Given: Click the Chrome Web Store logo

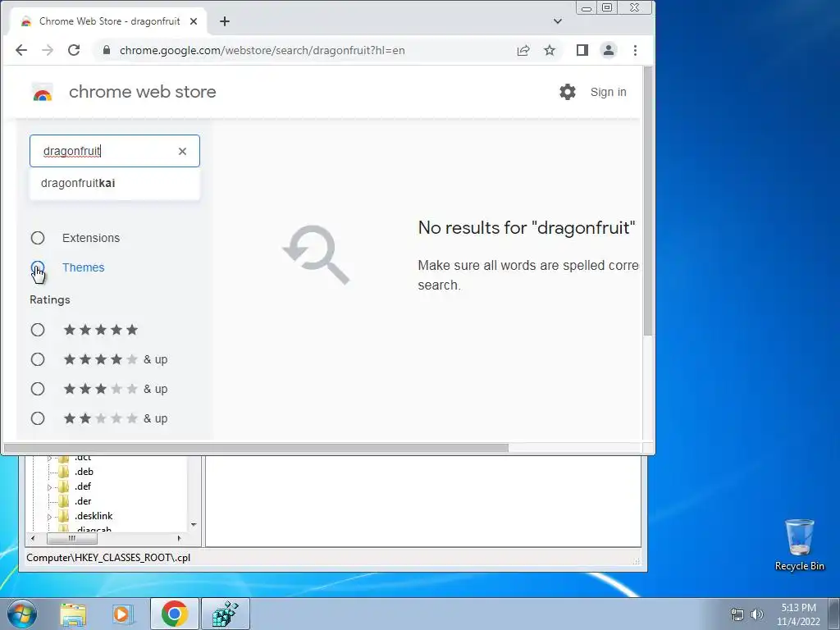Looking at the screenshot, I should tap(43, 92).
